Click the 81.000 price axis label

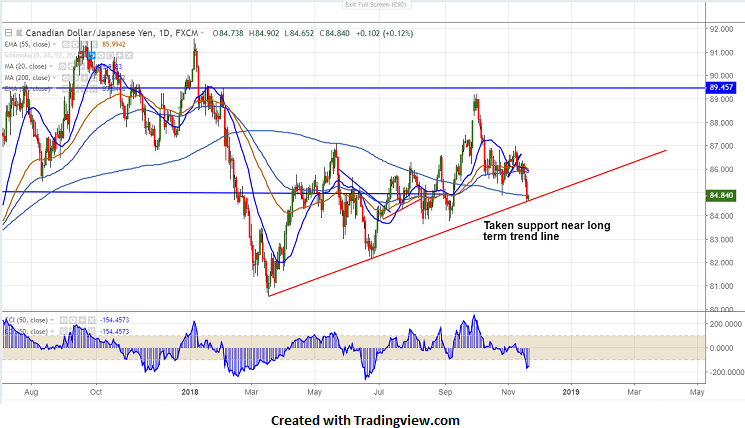point(721,286)
